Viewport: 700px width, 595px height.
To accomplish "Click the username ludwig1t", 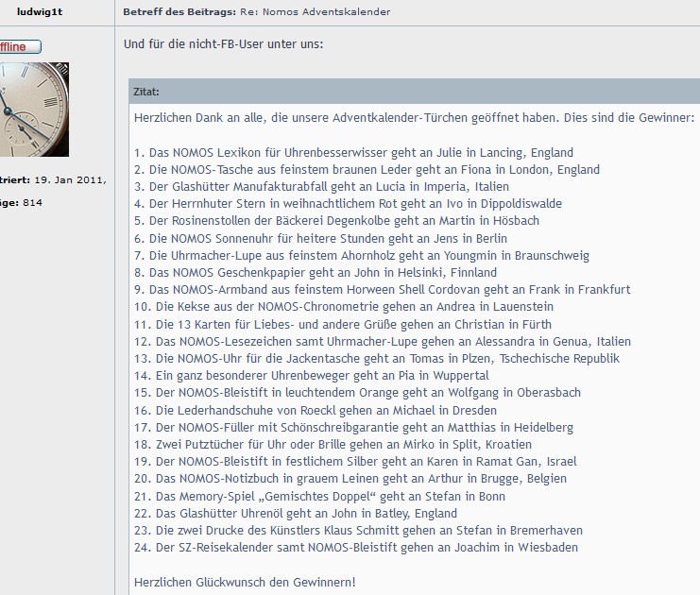I will 40,12.
